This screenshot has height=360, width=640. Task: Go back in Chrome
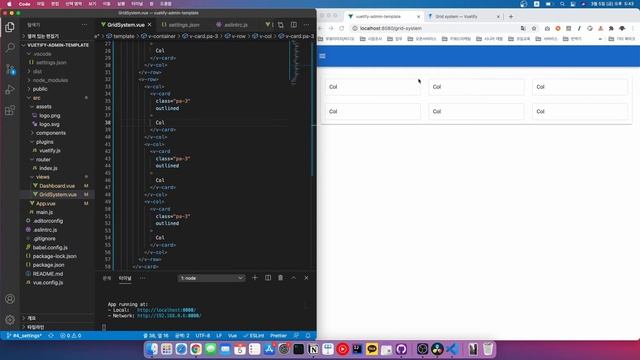point(320,28)
